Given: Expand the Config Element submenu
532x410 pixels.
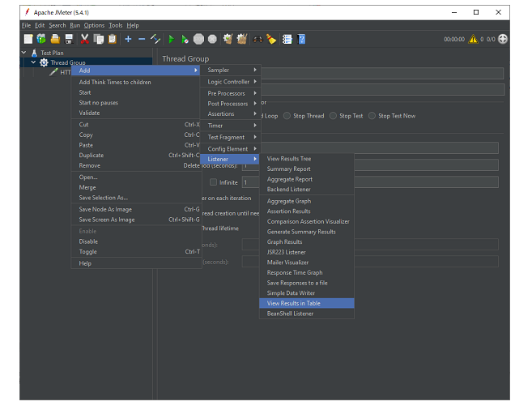Looking at the screenshot, I should (x=230, y=149).
